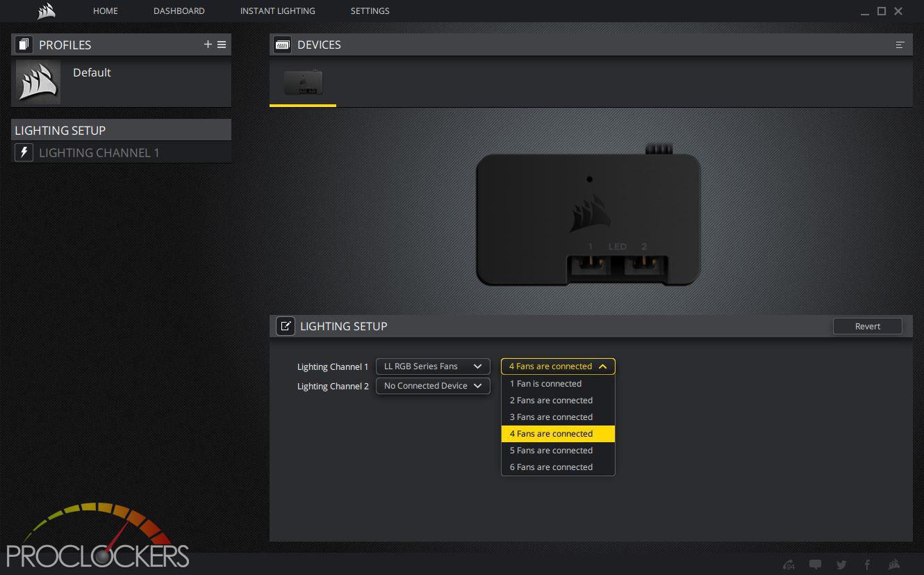
Task: Click the Lighting Channel 1 lightning icon
Action: click(24, 152)
